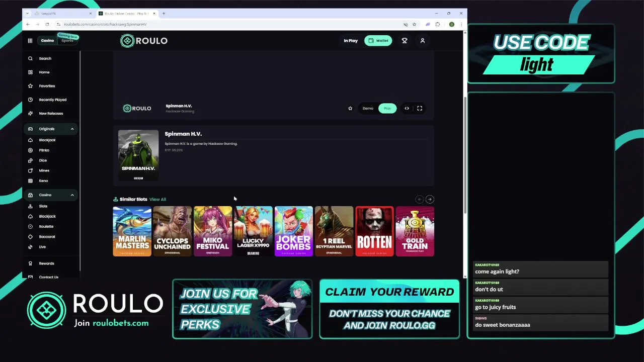Toggle theater mode code-bracket icon
The image size is (644, 362).
click(407, 108)
